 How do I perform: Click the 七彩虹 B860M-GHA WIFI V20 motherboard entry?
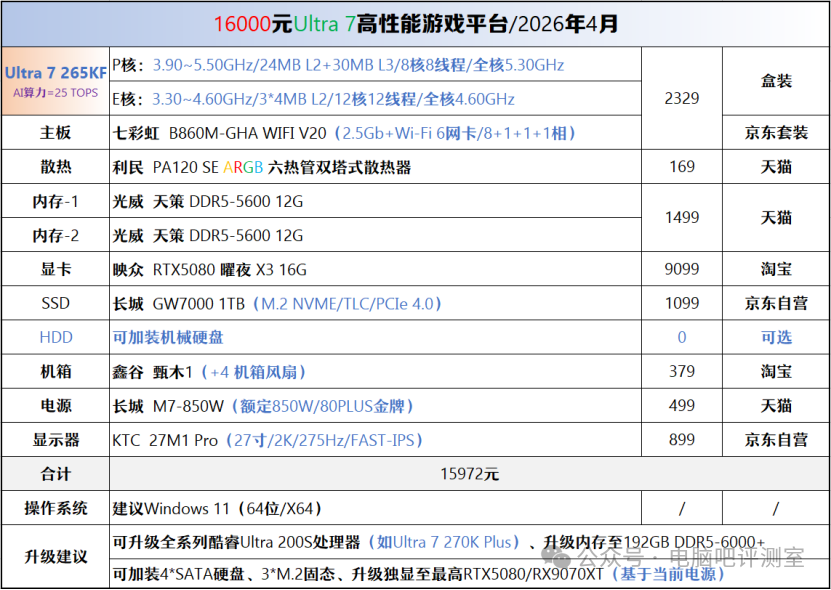(x=250, y=133)
